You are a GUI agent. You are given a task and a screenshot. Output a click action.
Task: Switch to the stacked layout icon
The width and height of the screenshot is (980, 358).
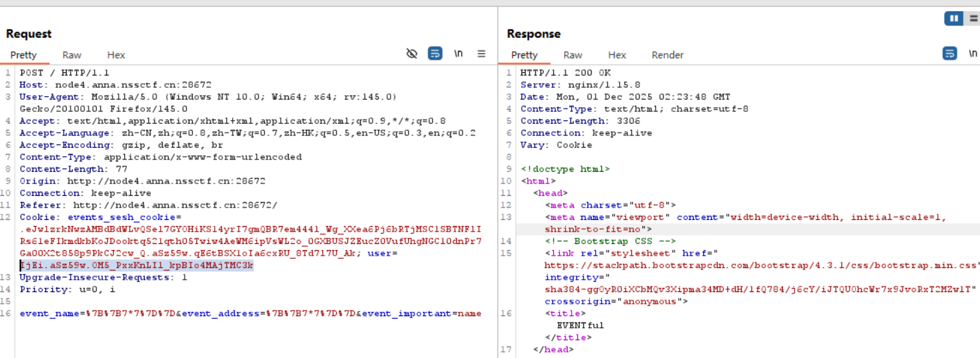[x=973, y=19]
